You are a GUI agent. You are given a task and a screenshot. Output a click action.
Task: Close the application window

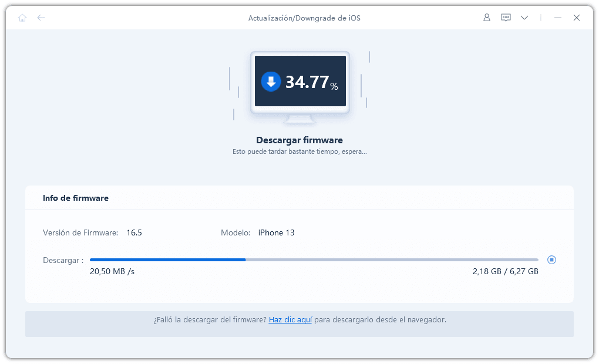point(577,18)
